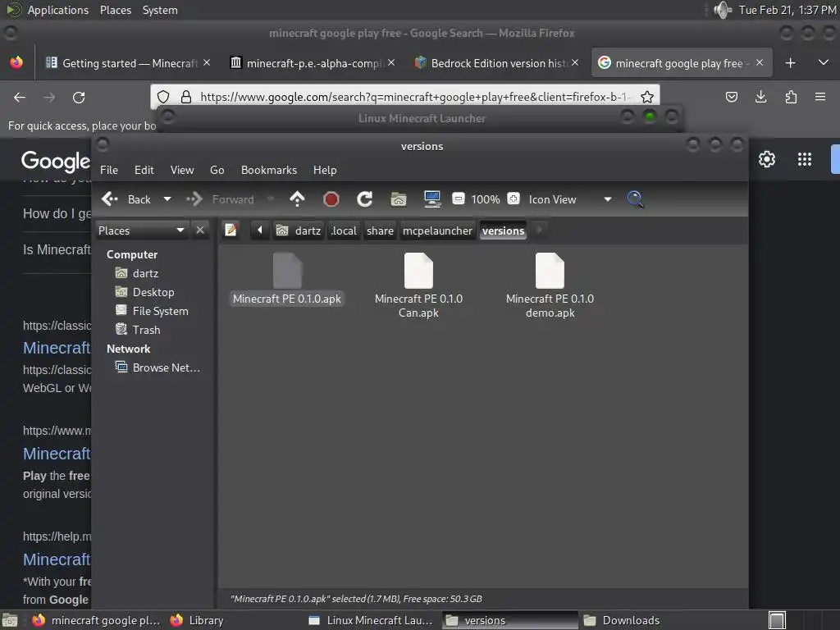This screenshot has width=840, height=630.
Task: Bookmark page with the star icon
Action: tap(647, 97)
